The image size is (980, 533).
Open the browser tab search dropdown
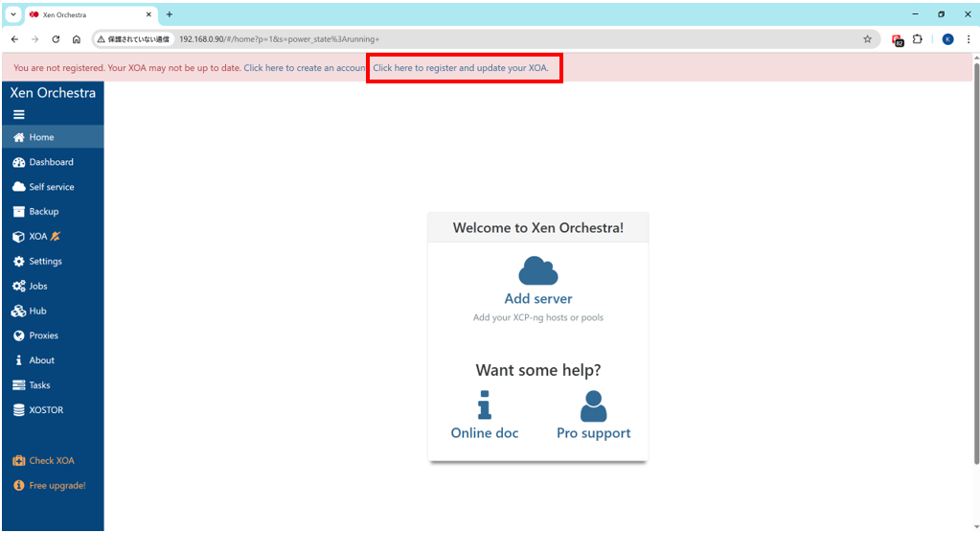pos(13,14)
